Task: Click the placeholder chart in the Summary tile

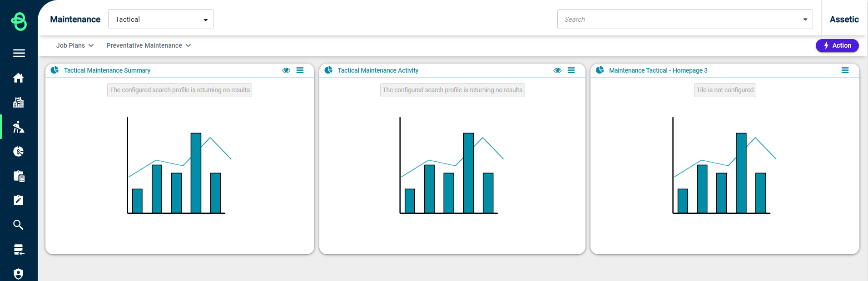Action: click(179, 165)
